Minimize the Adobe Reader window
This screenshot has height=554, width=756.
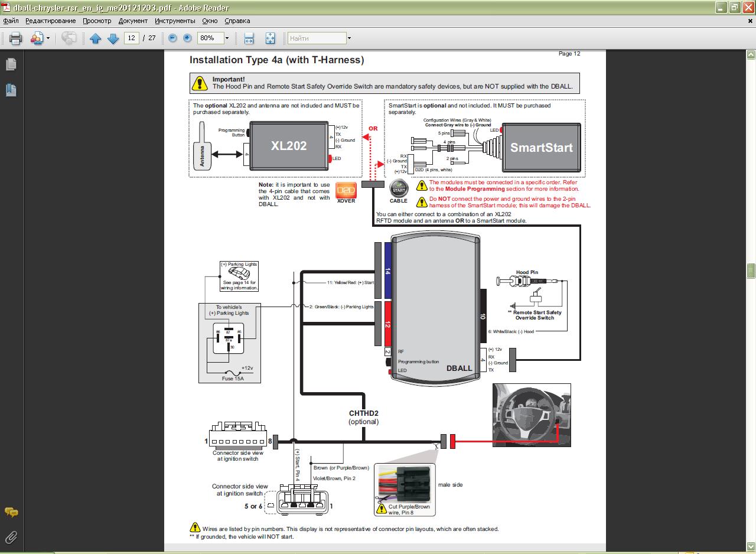[720, 7]
